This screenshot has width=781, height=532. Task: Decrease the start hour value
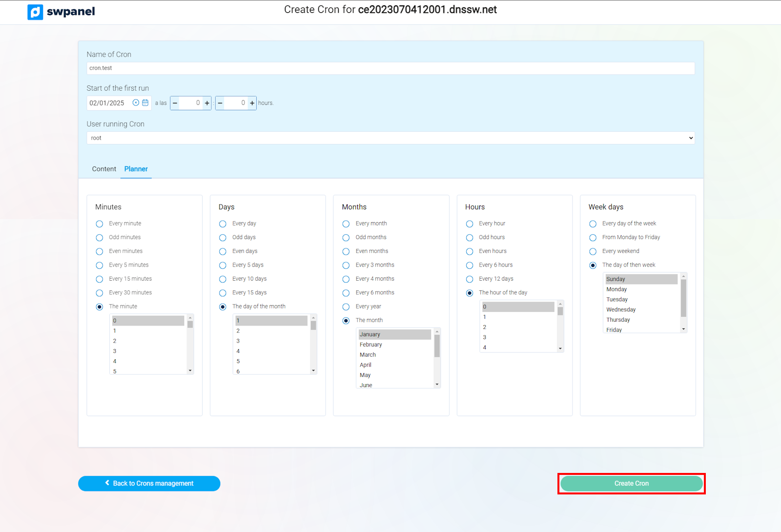(175, 103)
